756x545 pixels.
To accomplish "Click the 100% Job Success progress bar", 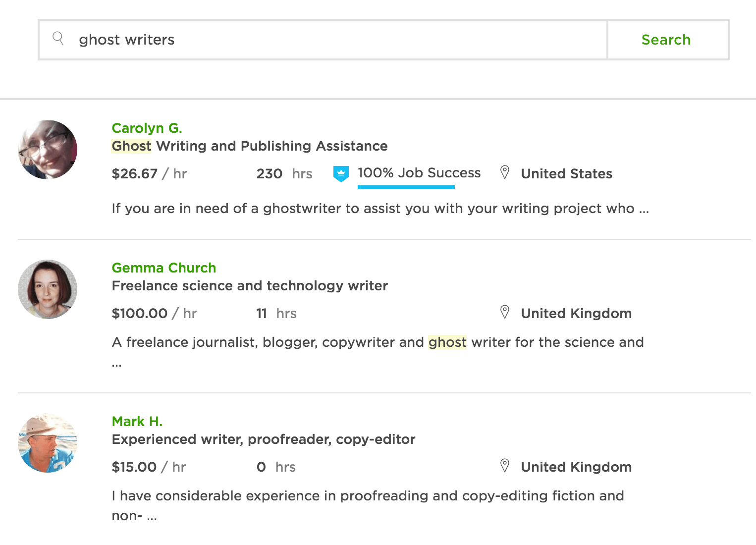I will pos(406,187).
